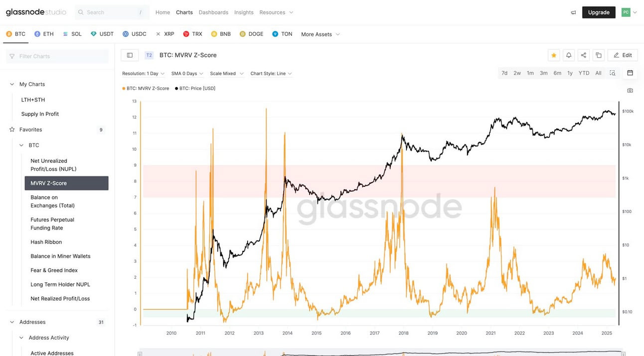Open the Chart Style: Line dropdown

(x=271, y=73)
